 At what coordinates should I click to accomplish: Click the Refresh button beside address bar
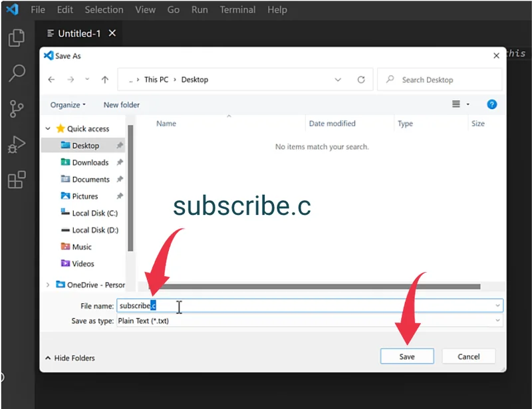361,80
